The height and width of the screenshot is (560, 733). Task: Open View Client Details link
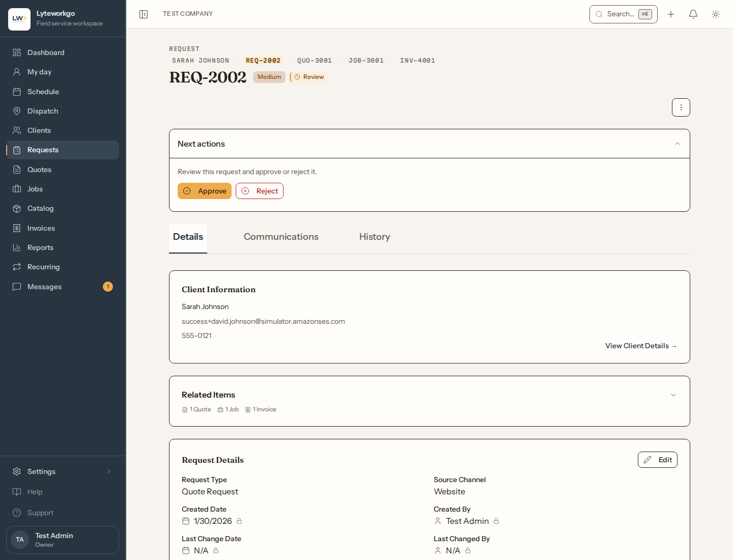click(641, 346)
